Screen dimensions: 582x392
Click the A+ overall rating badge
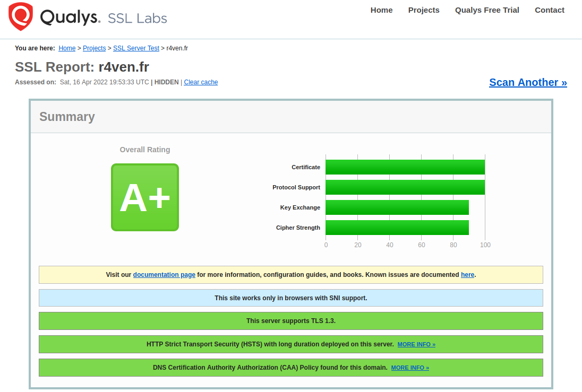click(145, 197)
